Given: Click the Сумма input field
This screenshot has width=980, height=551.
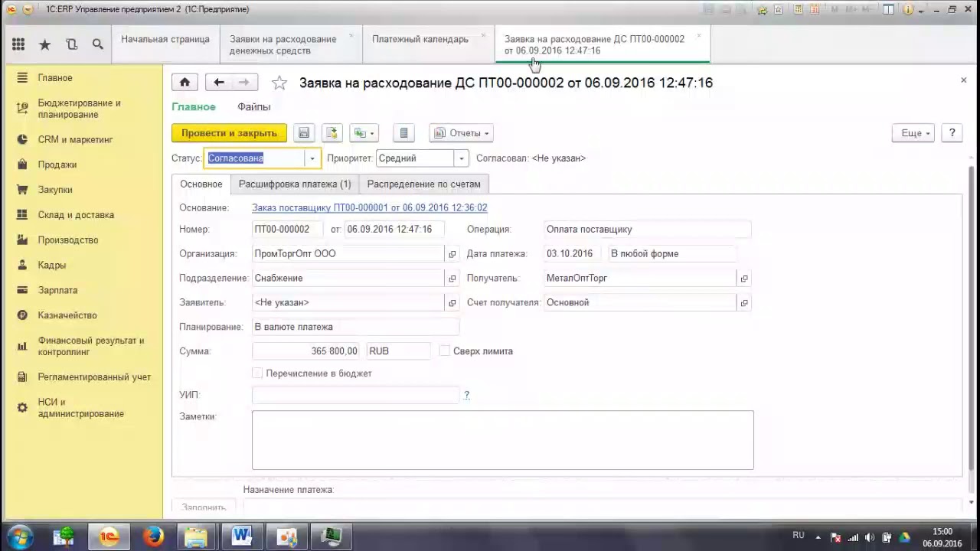Looking at the screenshot, I should [306, 351].
